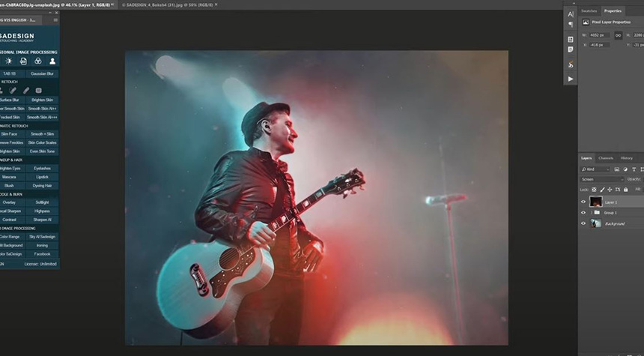
Task: Click the lock image pixels brush icon
Action: click(601, 190)
